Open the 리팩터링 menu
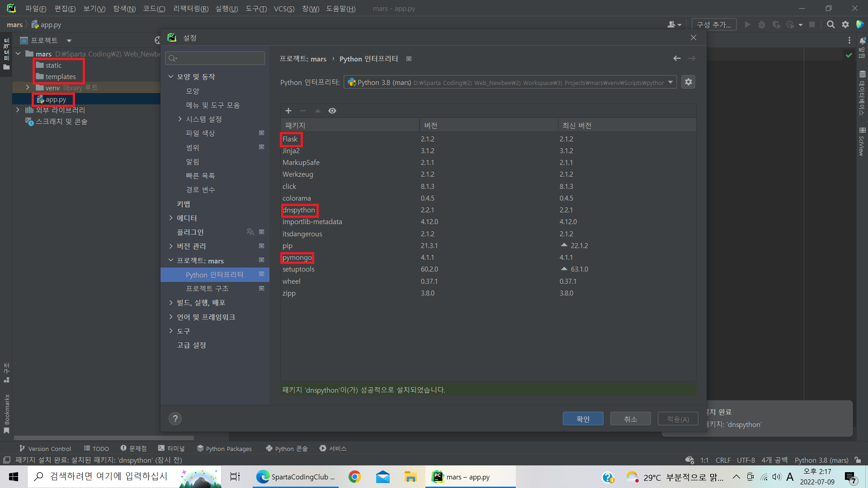The height and width of the screenshot is (488, 868). point(191,9)
